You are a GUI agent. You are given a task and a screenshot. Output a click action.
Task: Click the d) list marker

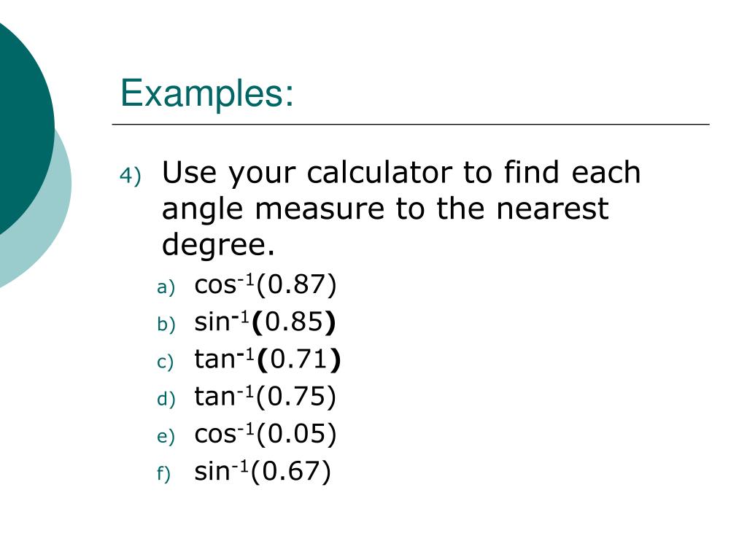click(166, 399)
